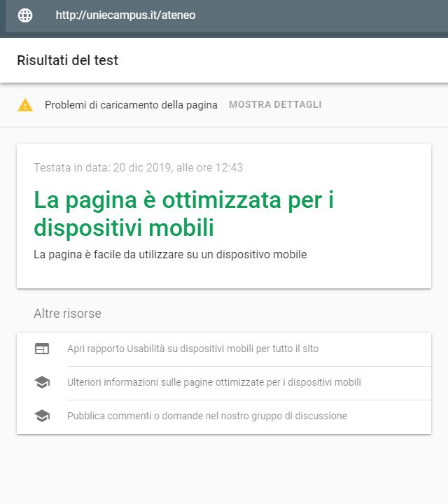
Task: Click the globe icon beside the URL
Action: (25, 15)
